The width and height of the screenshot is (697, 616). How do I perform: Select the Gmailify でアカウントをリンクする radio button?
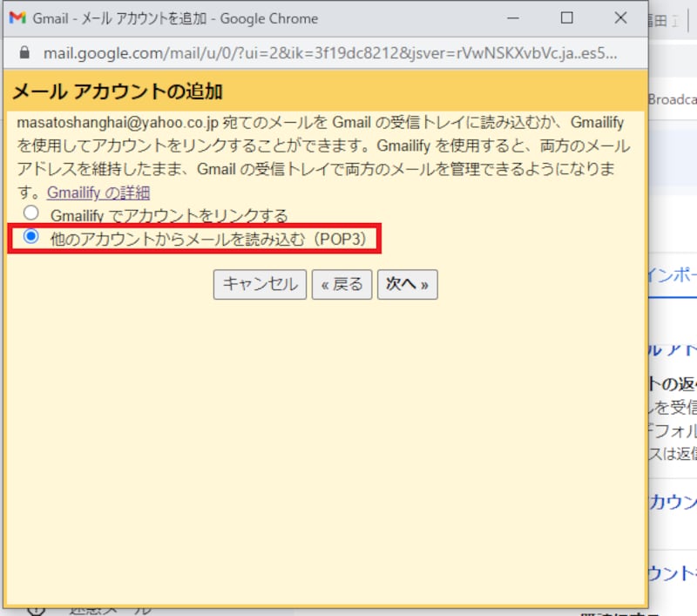[31, 213]
